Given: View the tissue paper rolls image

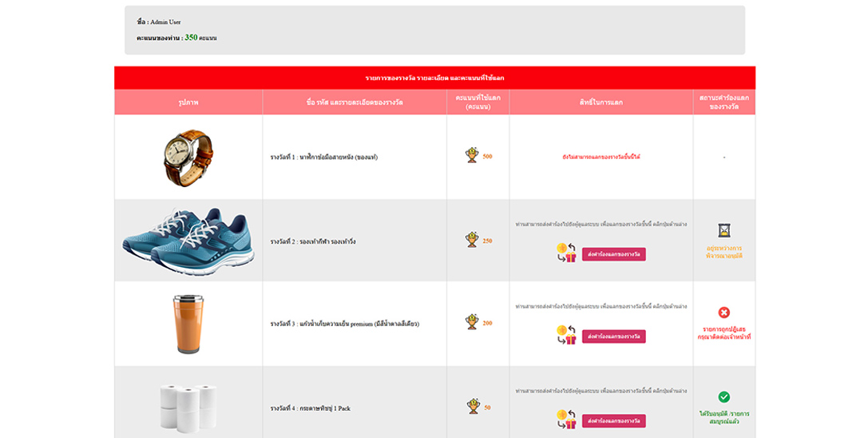Looking at the screenshot, I should click(188, 405).
